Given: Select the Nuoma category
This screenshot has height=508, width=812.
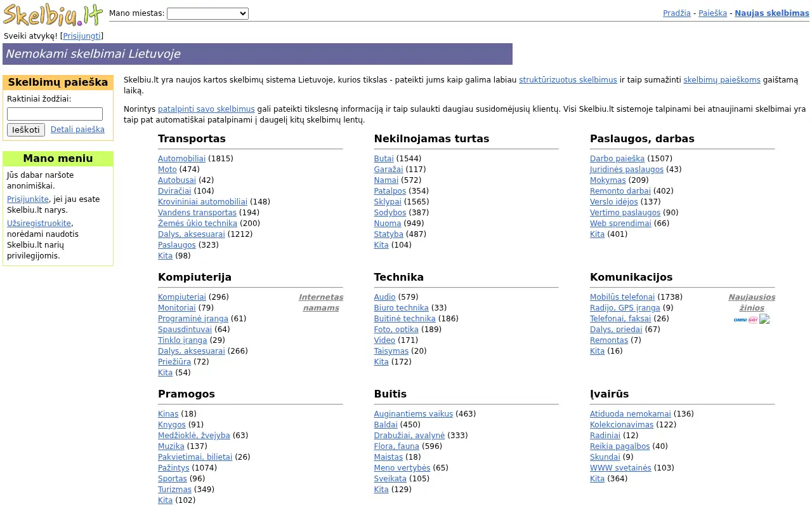Looking at the screenshot, I should point(388,224).
